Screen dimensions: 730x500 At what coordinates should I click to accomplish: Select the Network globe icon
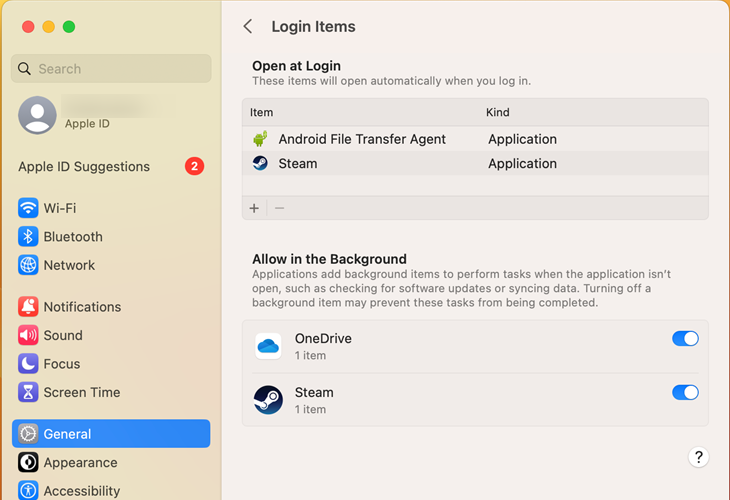28,265
